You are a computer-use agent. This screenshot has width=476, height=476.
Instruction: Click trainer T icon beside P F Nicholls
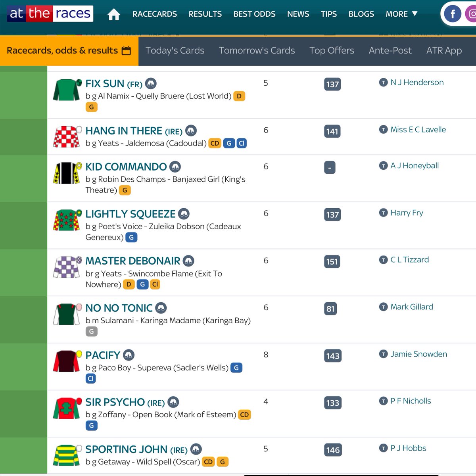click(383, 401)
